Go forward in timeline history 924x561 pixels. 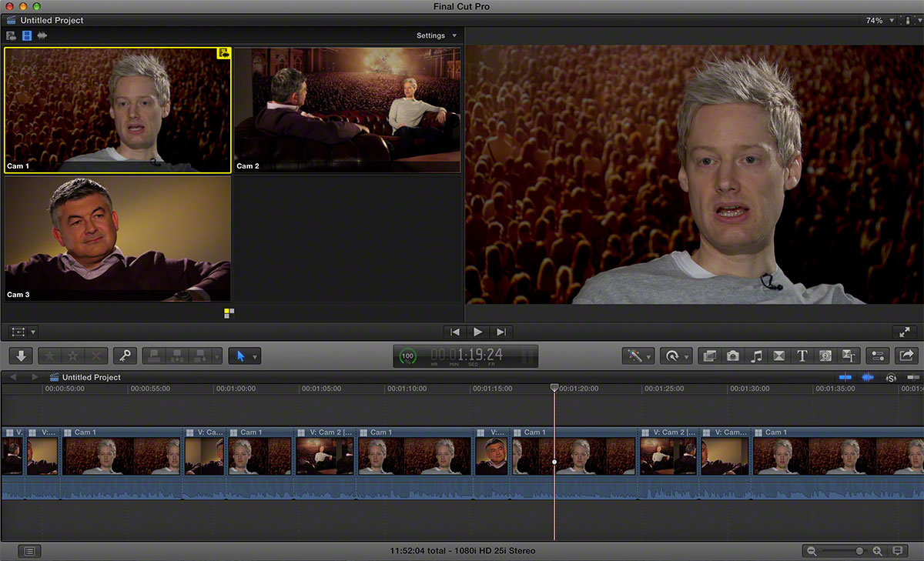(x=35, y=377)
